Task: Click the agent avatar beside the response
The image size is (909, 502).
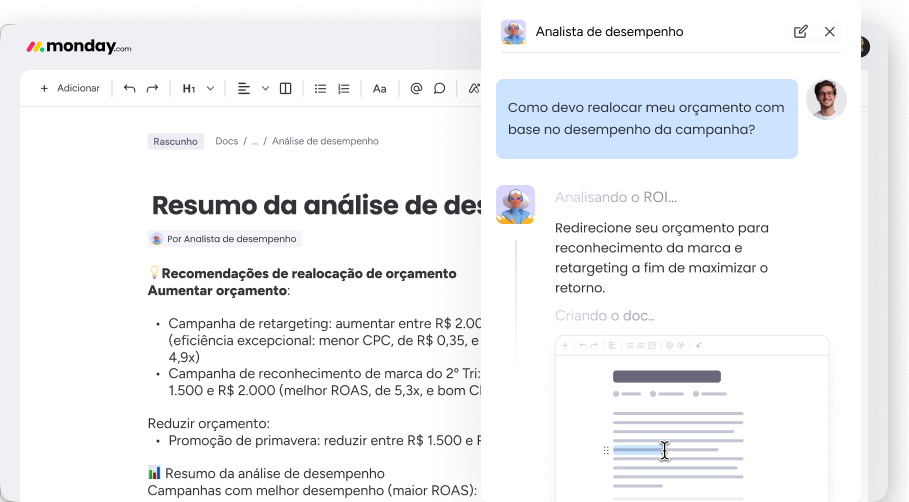Action: pyautogui.click(x=515, y=205)
